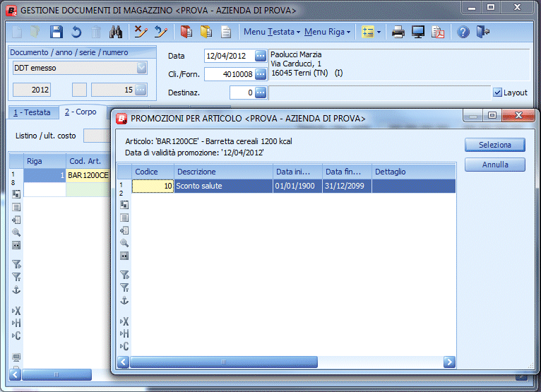Click X export icon in Promozioni sidebar
The width and height of the screenshot is (541, 392).
124,321
